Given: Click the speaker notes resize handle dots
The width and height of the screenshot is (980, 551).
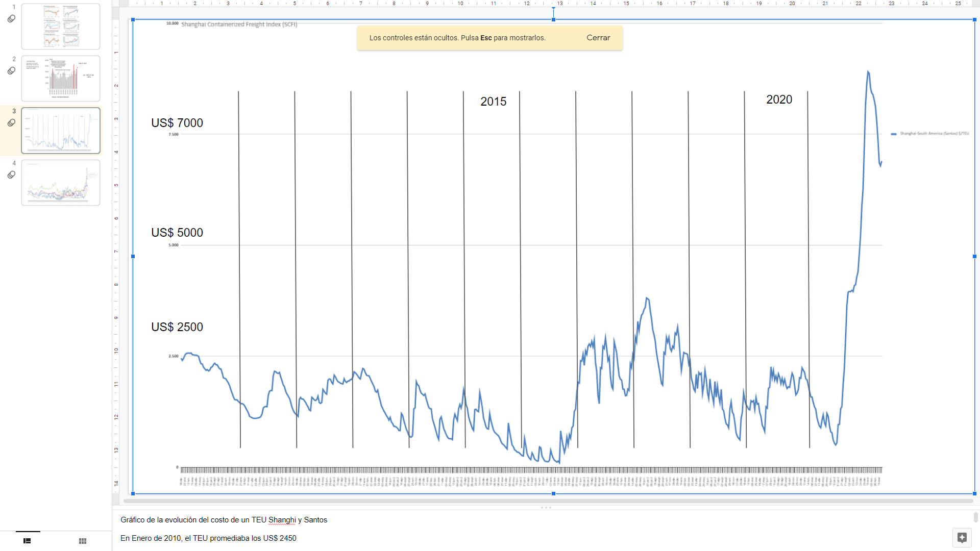Looking at the screenshot, I should click(x=546, y=508).
